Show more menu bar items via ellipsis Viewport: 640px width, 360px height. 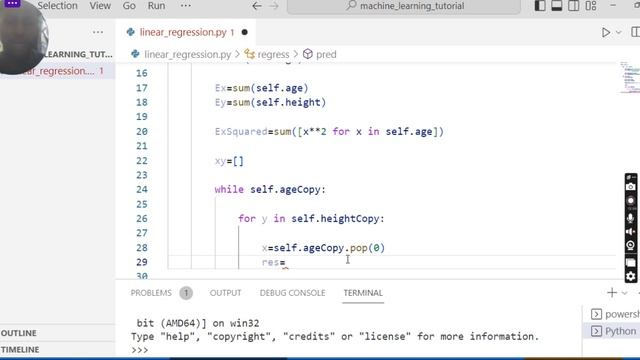coord(186,6)
